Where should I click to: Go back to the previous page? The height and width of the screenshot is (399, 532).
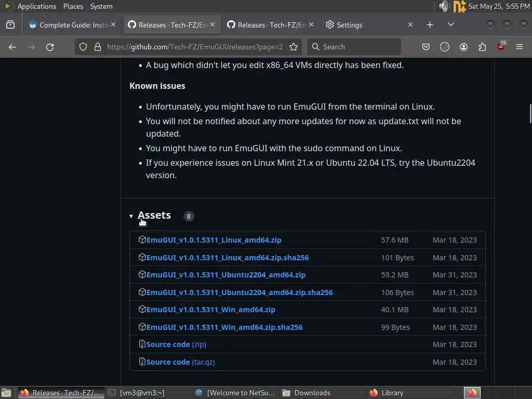(12, 47)
